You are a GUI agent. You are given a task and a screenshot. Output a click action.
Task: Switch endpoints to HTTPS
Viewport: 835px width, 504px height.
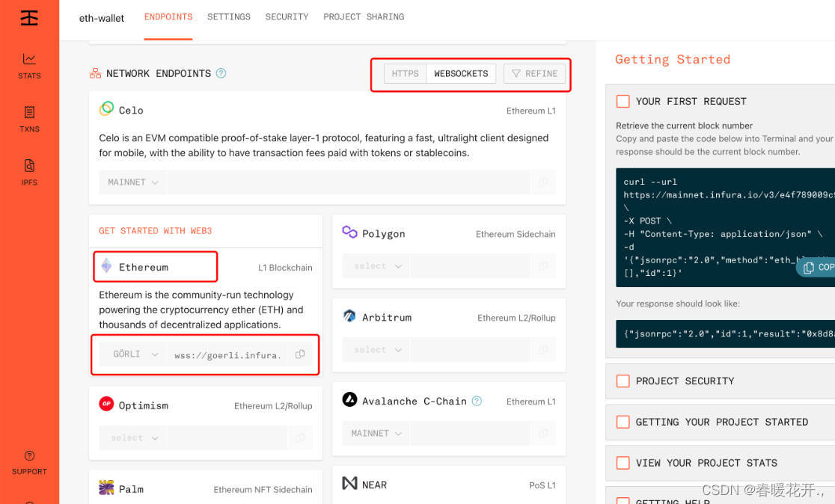[406, 73]
